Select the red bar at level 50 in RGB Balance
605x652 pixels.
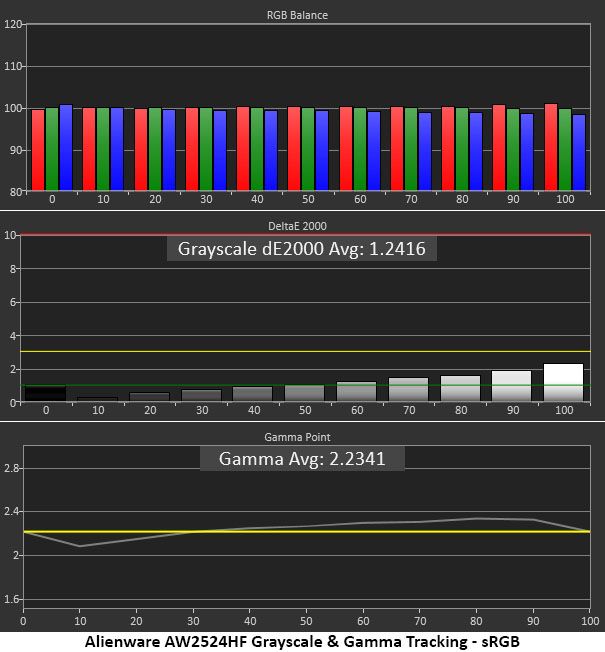pyautogui.click(x=294, y=149)
